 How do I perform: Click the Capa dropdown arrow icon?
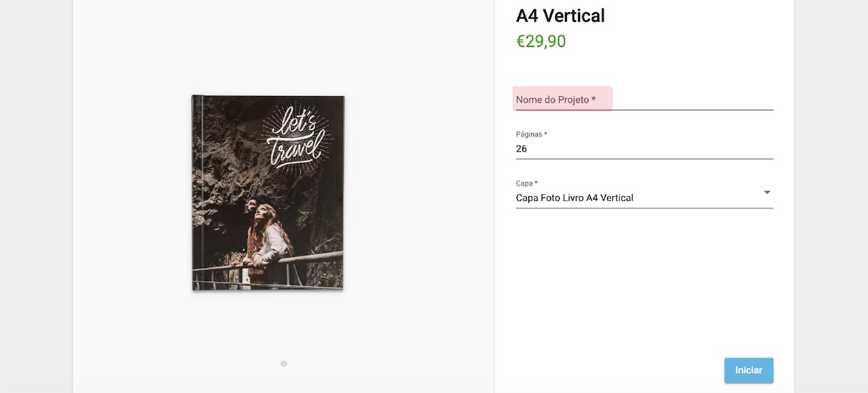[x=767, y=192]
